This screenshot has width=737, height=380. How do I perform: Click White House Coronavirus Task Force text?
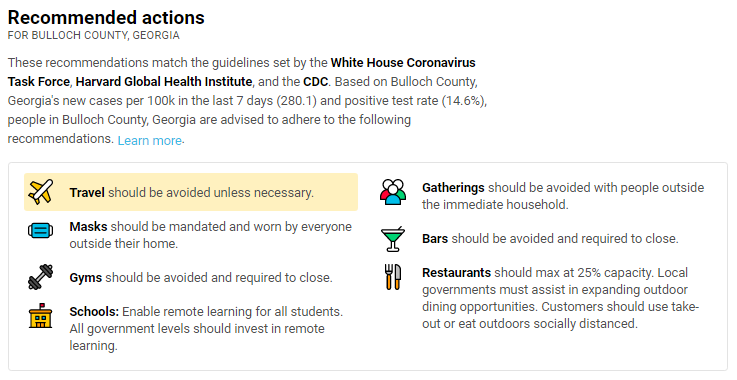click(242, 72)
